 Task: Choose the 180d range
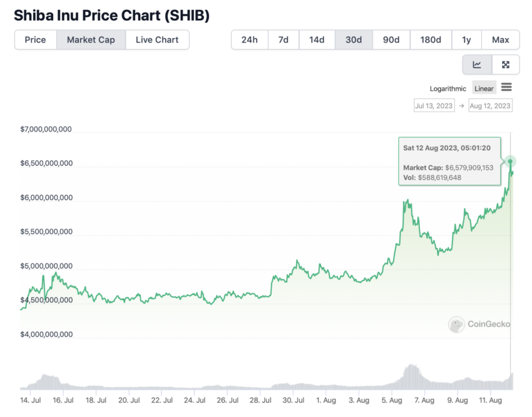pos(431,39)
